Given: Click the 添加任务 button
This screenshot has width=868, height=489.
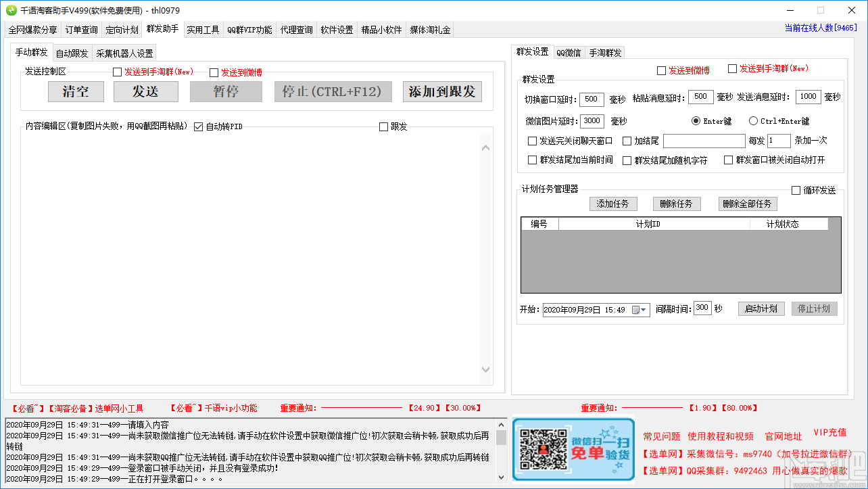Looking at the screenshot, I should (x=613, y=204).
